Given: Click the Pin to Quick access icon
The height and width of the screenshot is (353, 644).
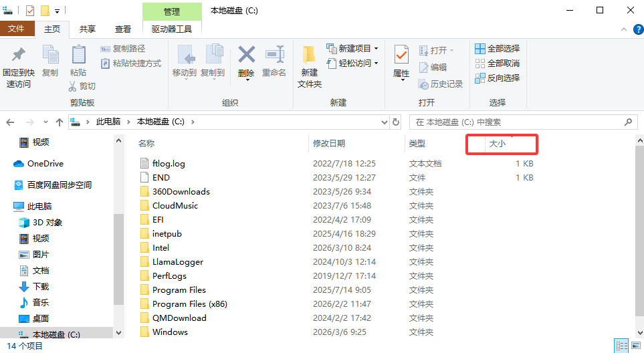Looking at the screenshot, I should point(19,54).
